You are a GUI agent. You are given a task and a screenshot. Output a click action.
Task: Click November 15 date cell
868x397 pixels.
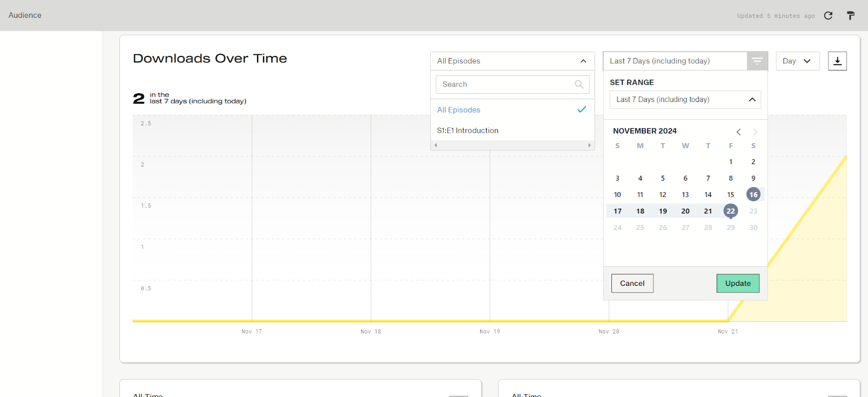(731, 195)
